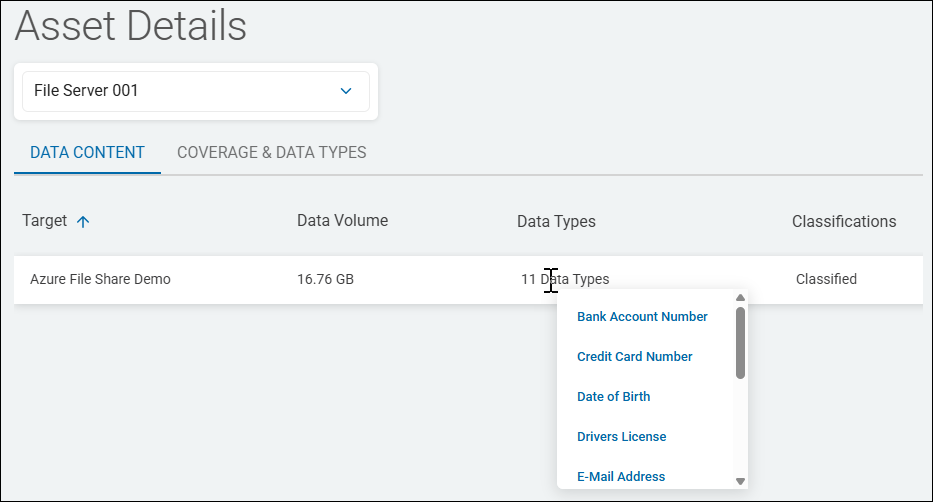Open the Coverage & Data Types tab
This screenshot has height=502, width=933.
[271, 153]
